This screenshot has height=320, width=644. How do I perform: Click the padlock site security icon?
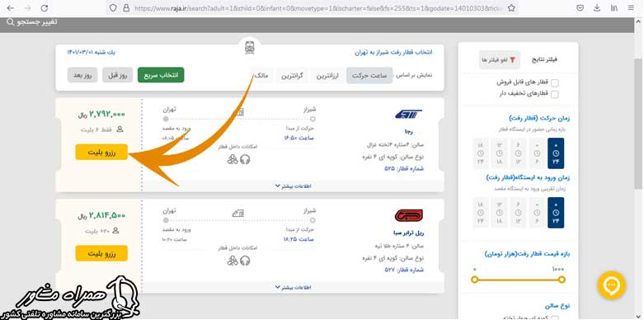coord(126,7)
